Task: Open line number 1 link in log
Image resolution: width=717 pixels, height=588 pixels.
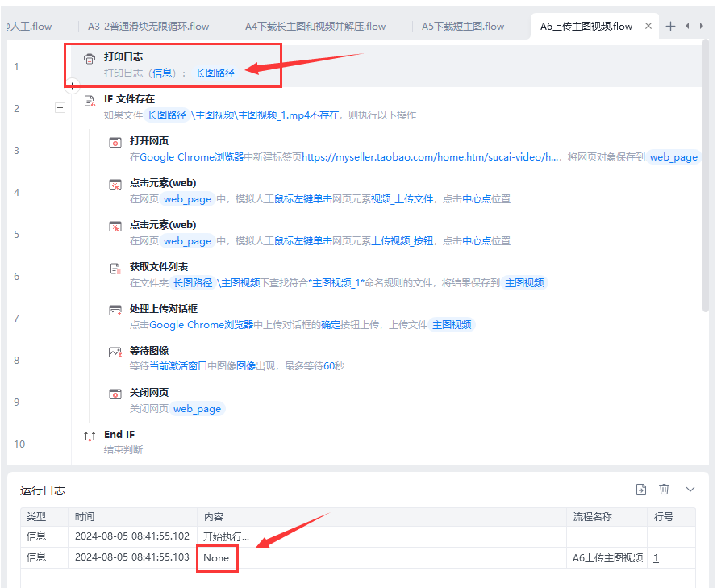Action: tap(657, 558)
